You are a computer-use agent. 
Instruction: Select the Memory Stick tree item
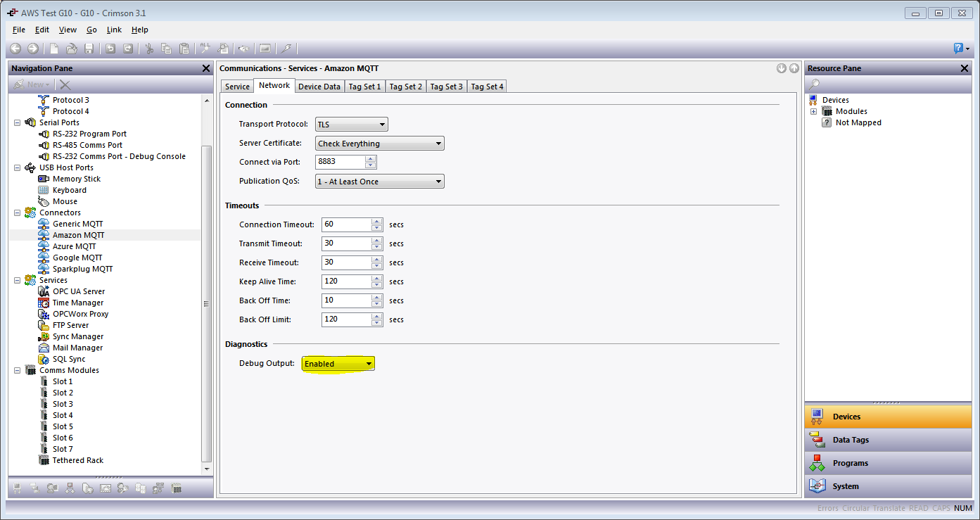[77, 179]
